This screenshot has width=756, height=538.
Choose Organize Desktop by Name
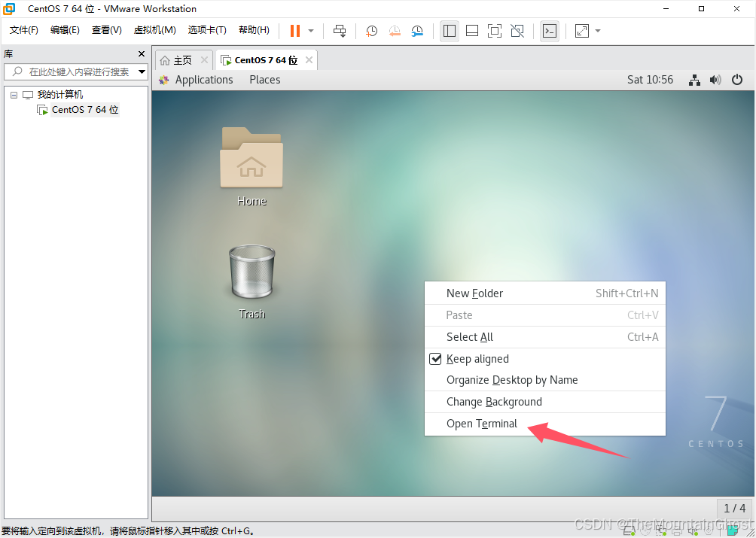(545, 380)
